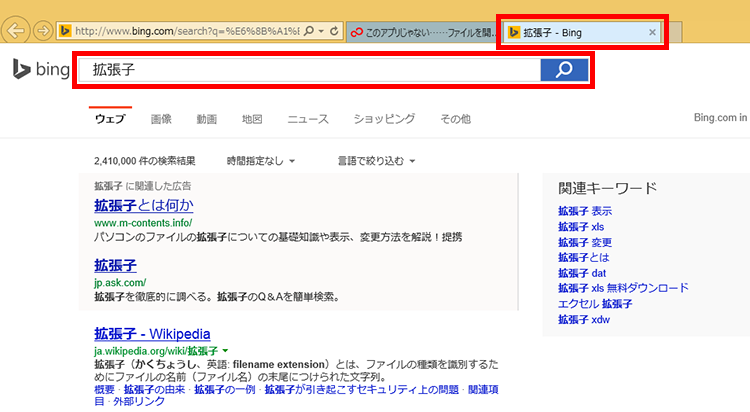Open the Wikipedia result URL dropdown arrow
Screen dimensions: 750x412
tap(225, 351)
